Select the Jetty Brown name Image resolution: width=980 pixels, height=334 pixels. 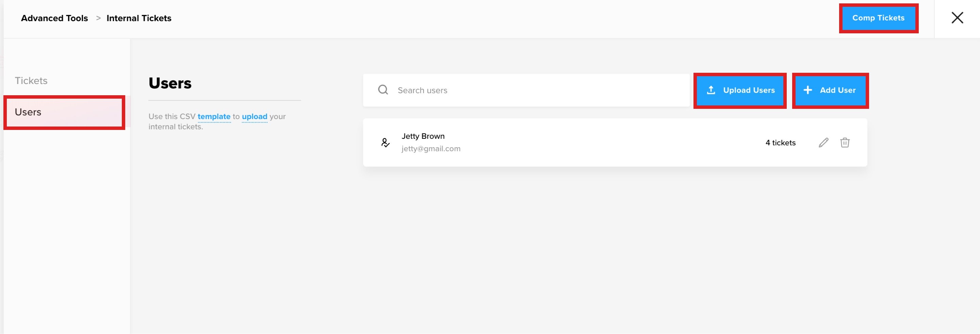coord(423,136)
